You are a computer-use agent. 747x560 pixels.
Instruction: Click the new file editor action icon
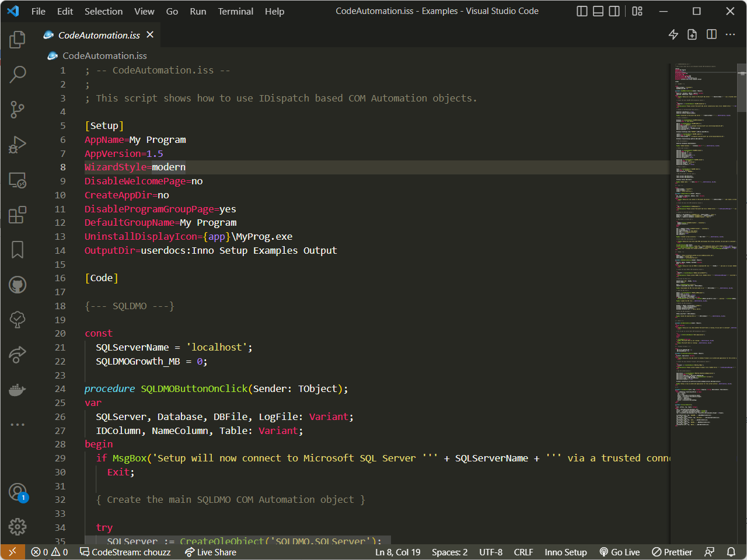click(692, 34)
